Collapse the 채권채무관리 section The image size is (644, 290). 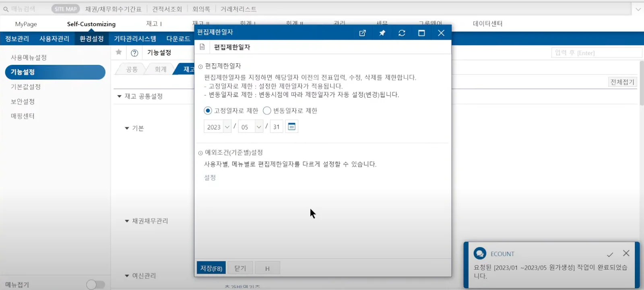pos(127,221)
